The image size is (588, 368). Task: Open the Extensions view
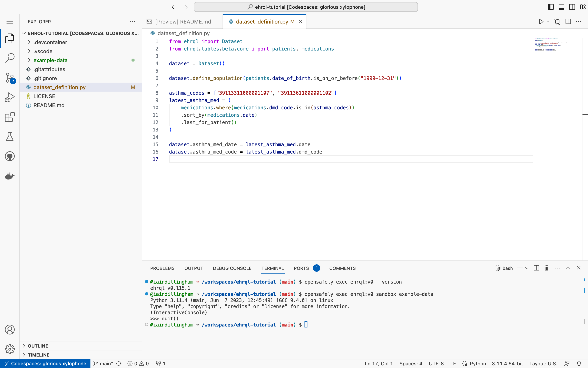[x=10, y=117]
